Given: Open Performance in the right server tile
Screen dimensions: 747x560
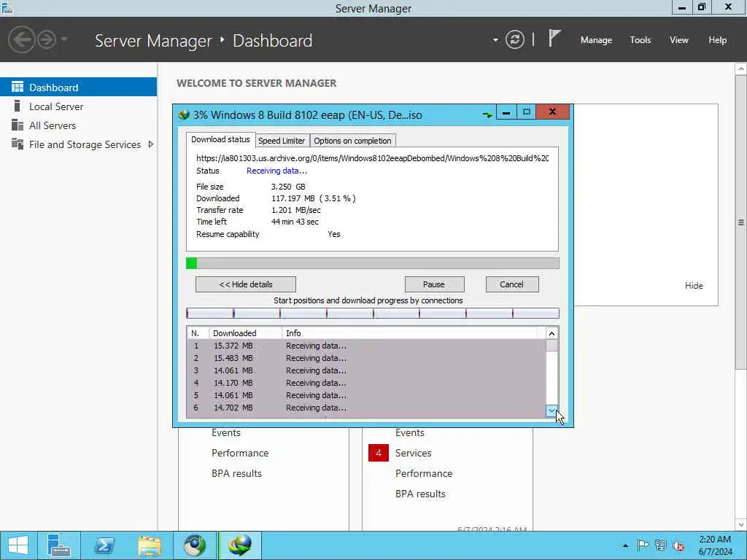Looking at the screenshot, I should tap(424, 473).
